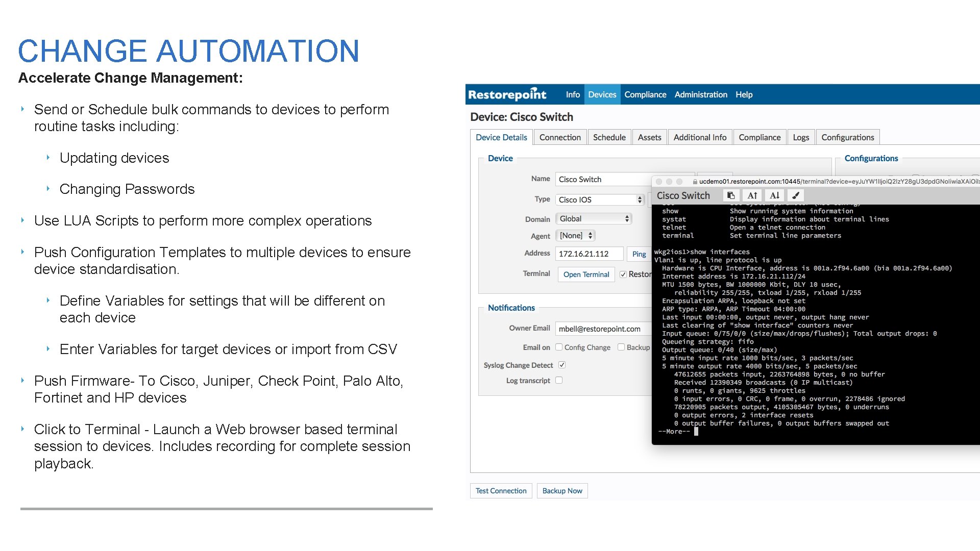Switch to the Connection tab
Screen dimensions: 980x551
(x=560, y=137)
